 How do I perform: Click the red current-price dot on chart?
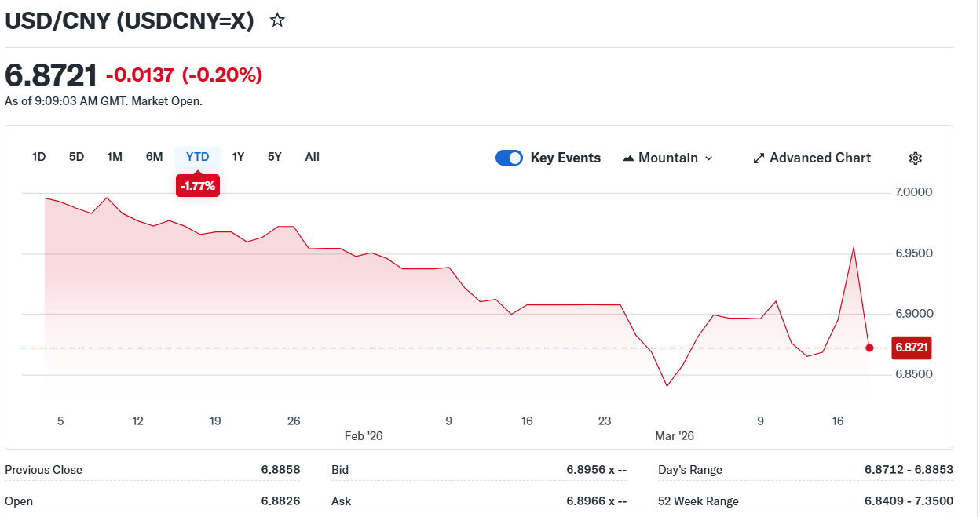pos(869,348)
